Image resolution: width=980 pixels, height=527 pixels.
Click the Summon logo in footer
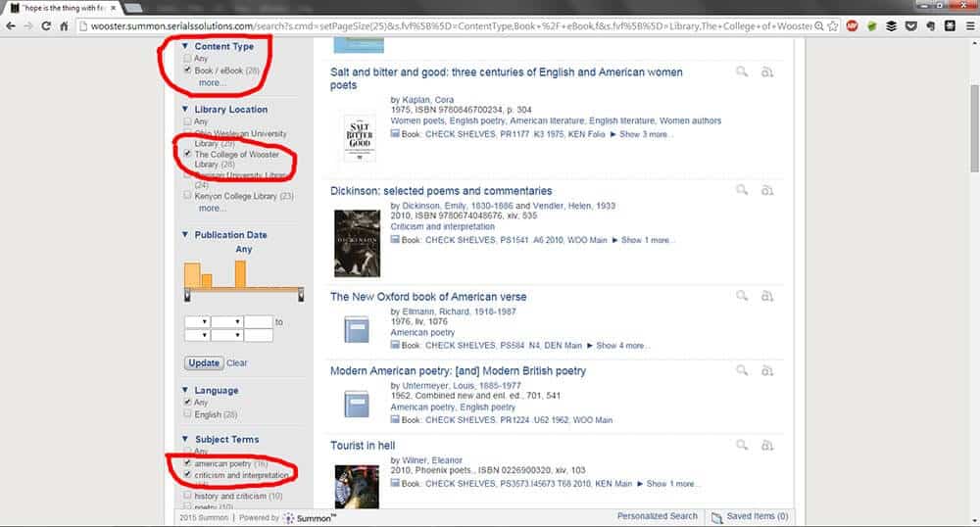tap(310, 517)
